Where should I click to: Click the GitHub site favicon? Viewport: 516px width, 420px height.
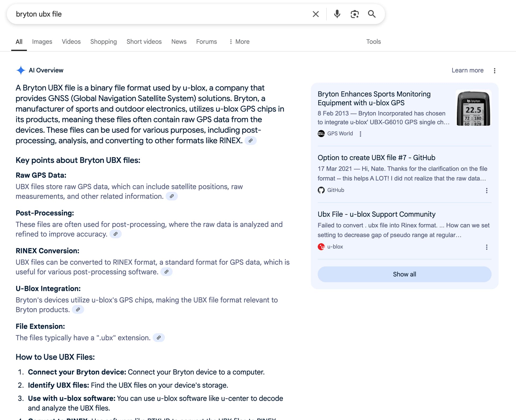click(321, 190)
